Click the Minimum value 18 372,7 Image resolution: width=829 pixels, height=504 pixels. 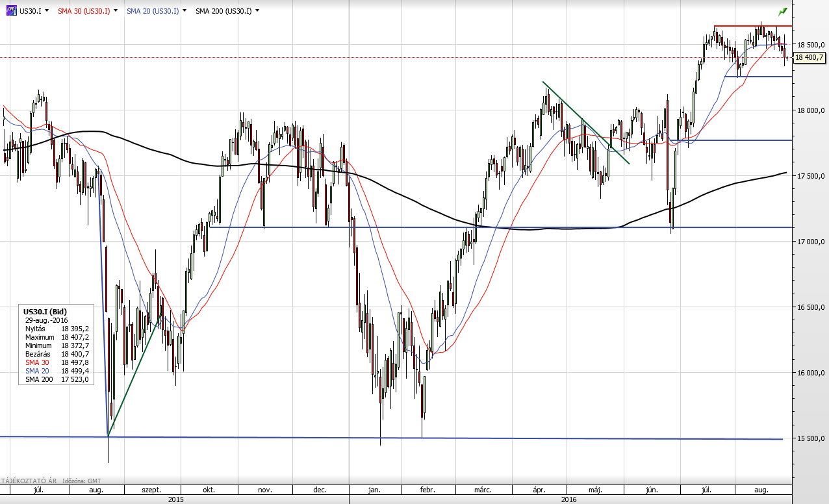pos(75,346)
